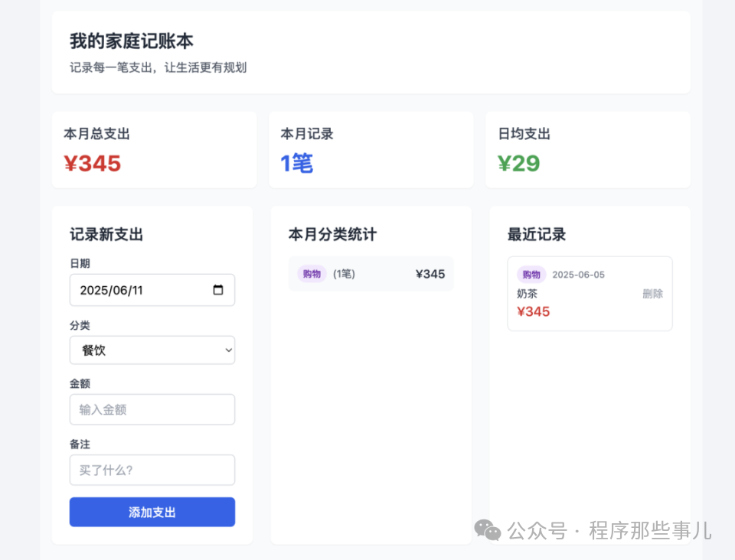735x560 pixels.
Task: Click the dropdown arrow next to 餐饮
Action: 227,350
